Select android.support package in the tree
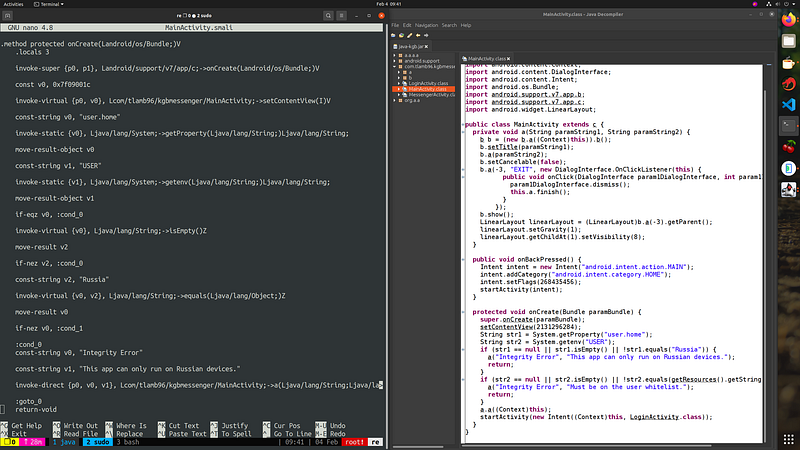800x450 pixels. [x=421, y=61]
